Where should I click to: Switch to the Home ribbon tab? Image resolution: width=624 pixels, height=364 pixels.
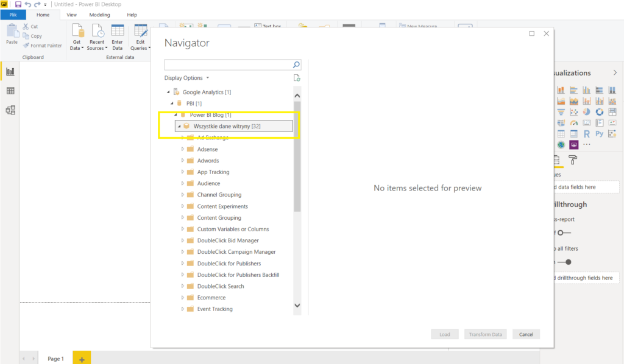pos(43,15)
